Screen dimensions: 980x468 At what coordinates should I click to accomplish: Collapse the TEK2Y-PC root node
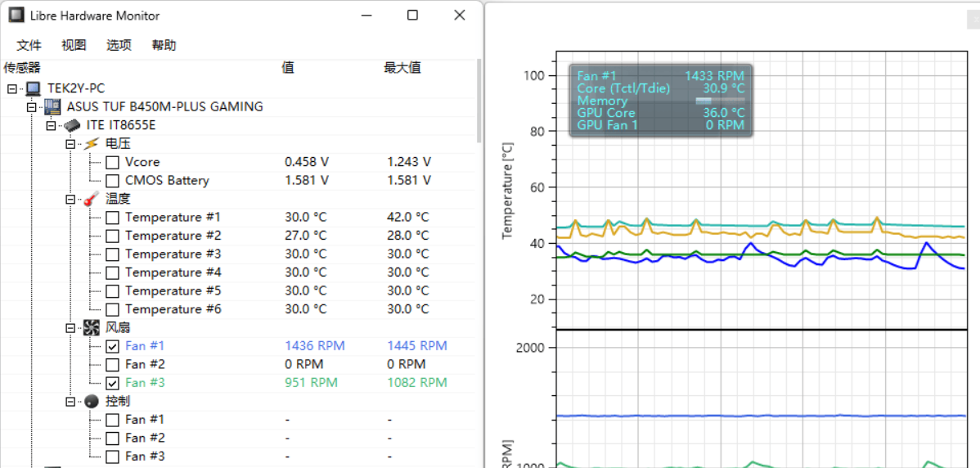point(11,88)
